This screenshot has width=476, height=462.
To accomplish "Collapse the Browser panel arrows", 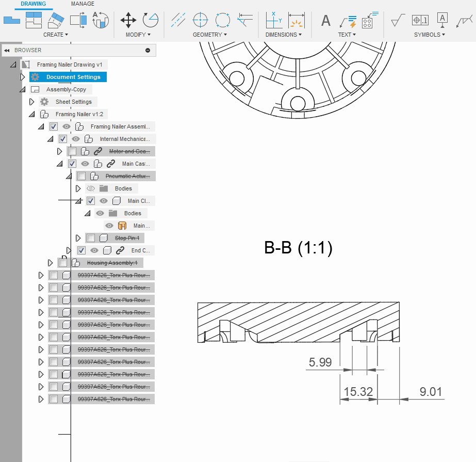I will (7, 51).
